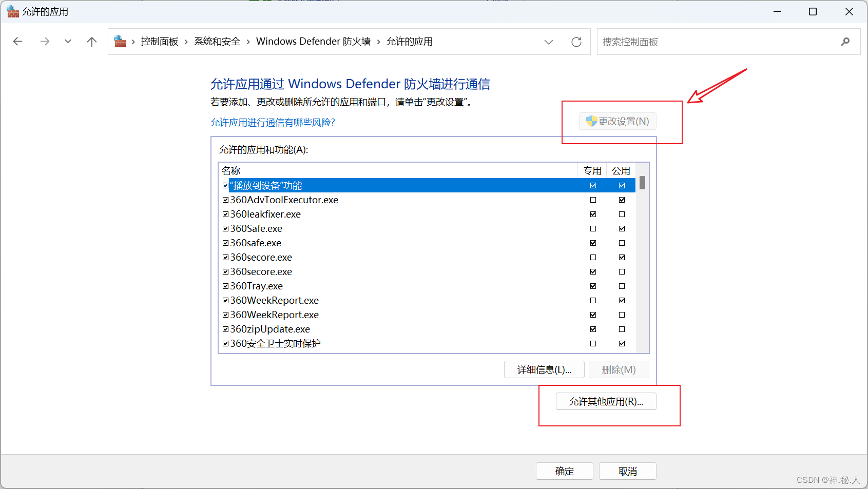Cancel with the 取消 button

[628, 471]
